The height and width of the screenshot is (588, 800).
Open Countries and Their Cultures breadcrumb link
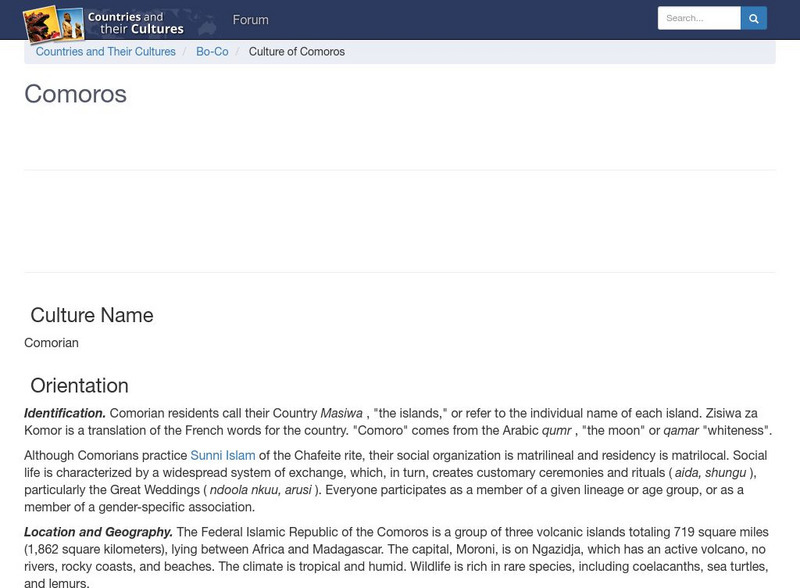click(106, 52)
